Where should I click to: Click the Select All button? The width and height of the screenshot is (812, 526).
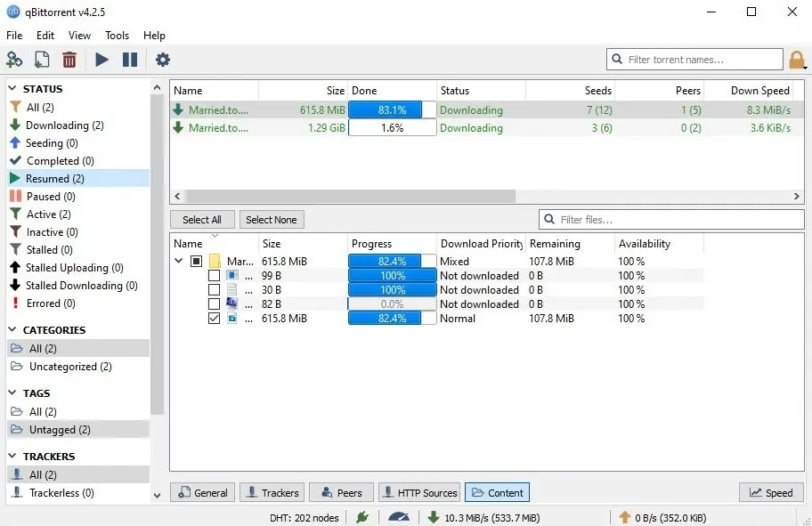point(202,219)
